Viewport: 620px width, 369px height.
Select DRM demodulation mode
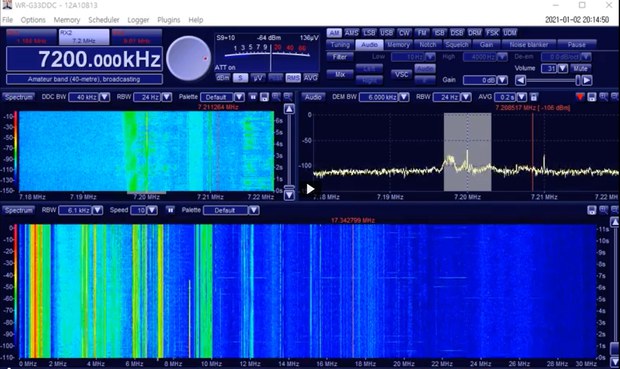tap(474, 32)
